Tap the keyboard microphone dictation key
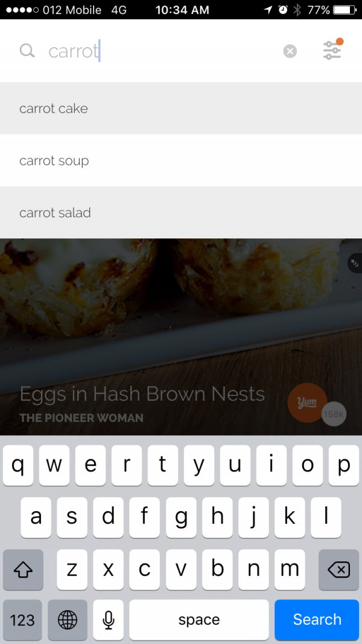This screenshot has height=644, width=362. [109, 619]
